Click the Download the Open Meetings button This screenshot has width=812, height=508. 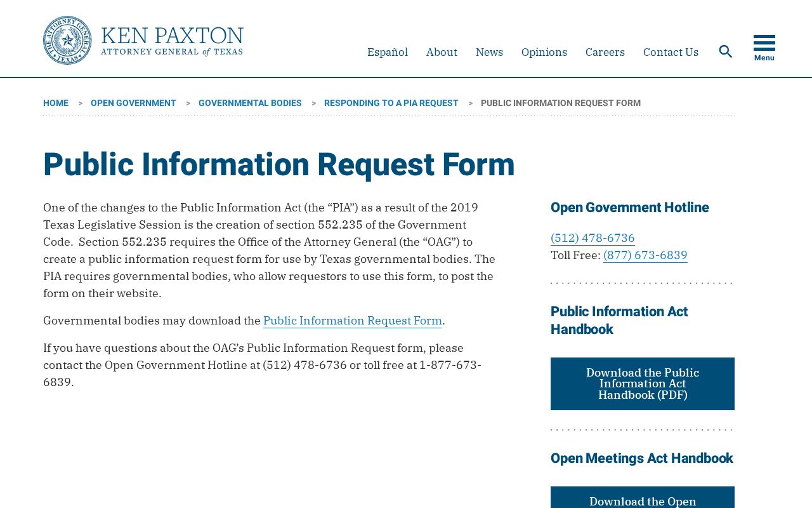[x=643, y=498]
